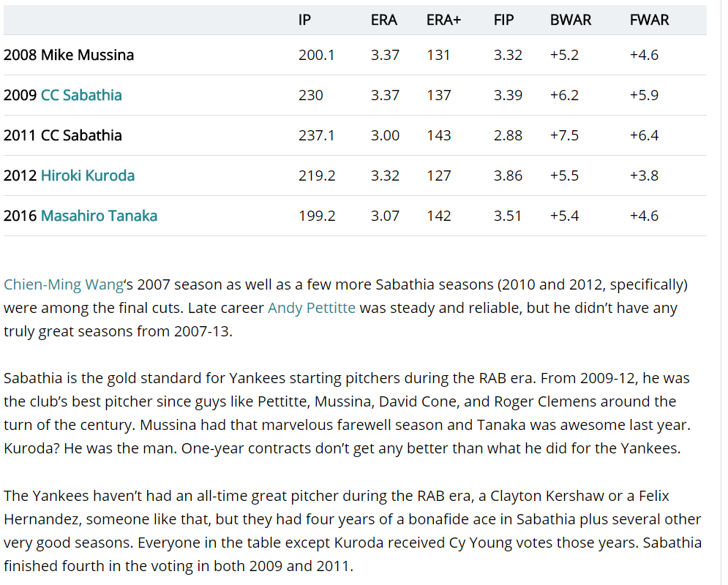This screenshot has width=728, height=585.
Task: Select the 2011 CC Sabathia row label
Action: [x=63, y=135]
